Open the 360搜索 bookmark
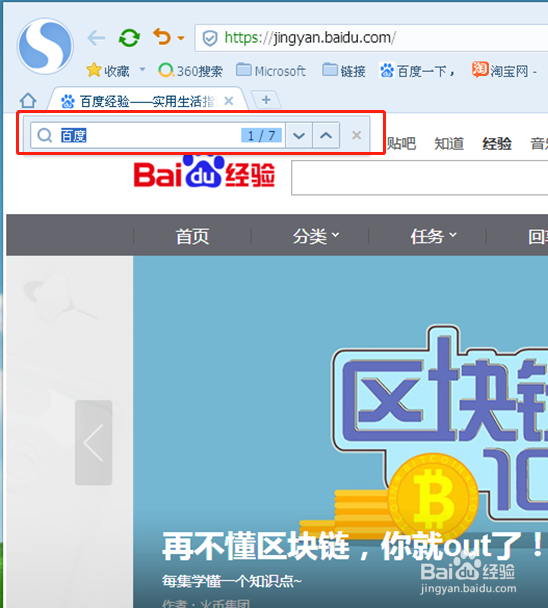The width and height of the screenshot is (548, 608). 190,71
